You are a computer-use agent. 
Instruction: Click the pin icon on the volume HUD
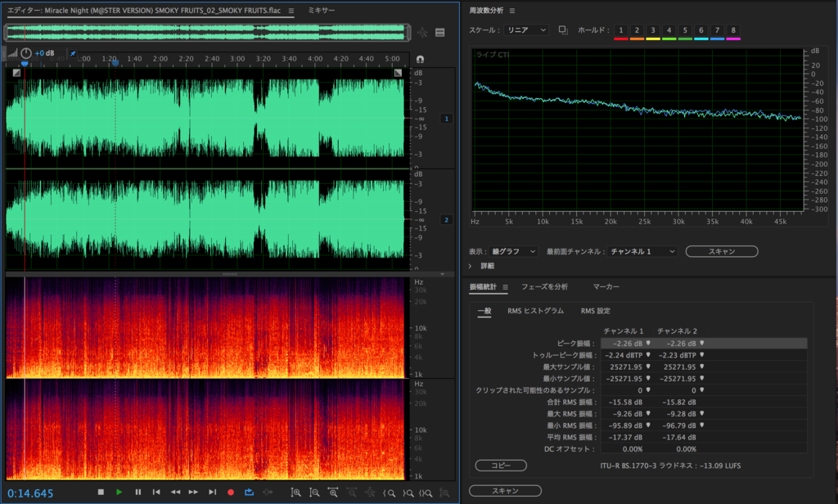pyautogui.click(x=73, y=53)
